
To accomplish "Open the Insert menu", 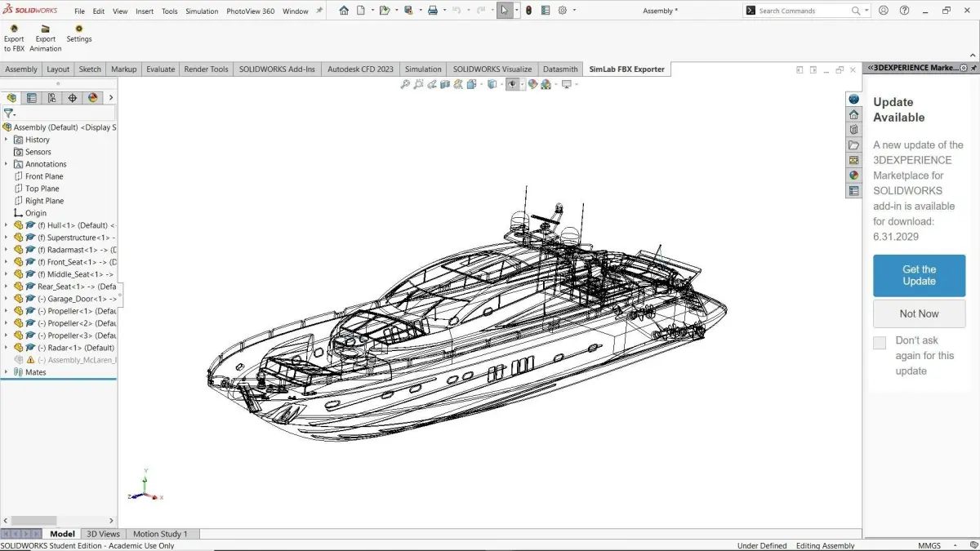I will coord(145,11).
